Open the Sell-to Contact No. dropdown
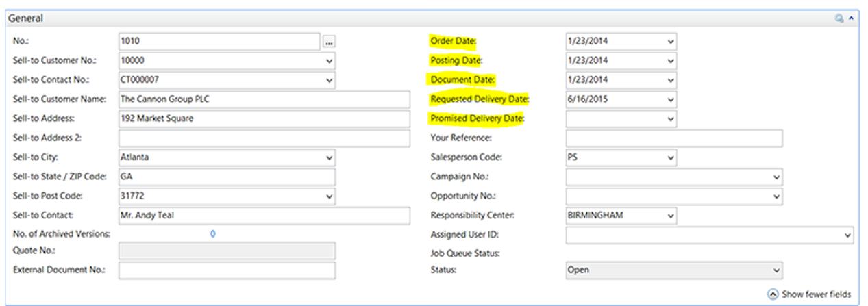This screenshot has height=306, width=868. [x=330, y=79]
